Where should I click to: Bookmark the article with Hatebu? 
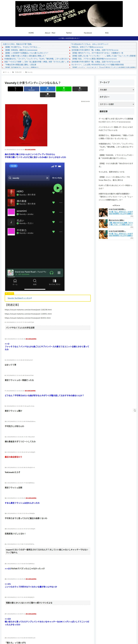[x=48, y=89]
